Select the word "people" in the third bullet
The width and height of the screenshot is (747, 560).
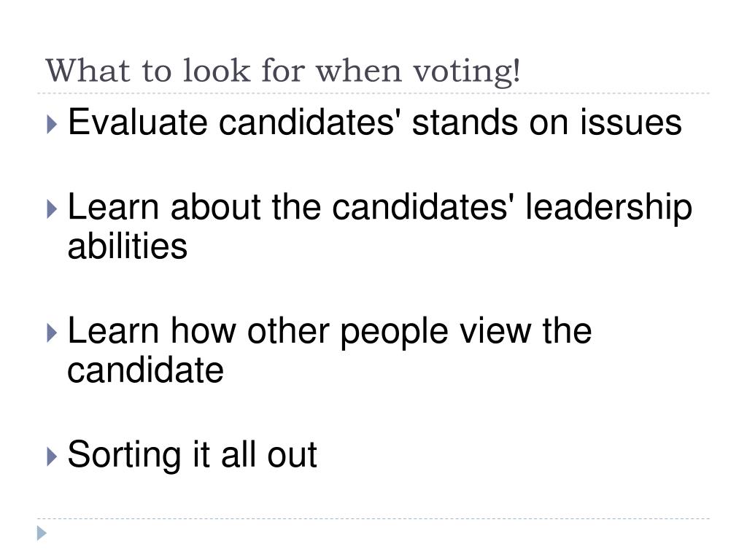click(394, 332)
